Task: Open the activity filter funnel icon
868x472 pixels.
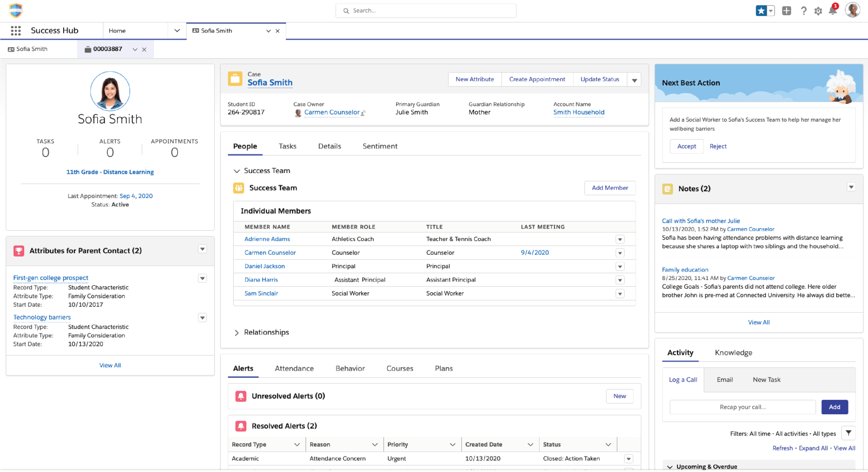Action: pos(848,433)
